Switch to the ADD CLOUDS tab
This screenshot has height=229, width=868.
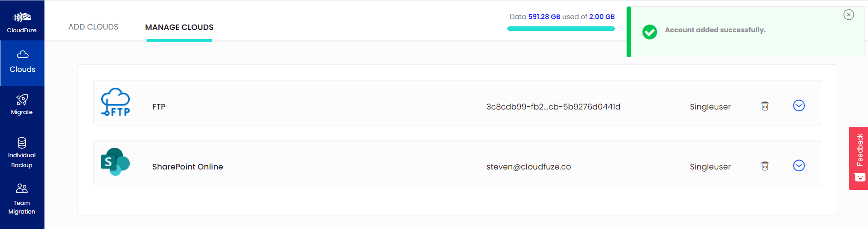tap(93, 27)
